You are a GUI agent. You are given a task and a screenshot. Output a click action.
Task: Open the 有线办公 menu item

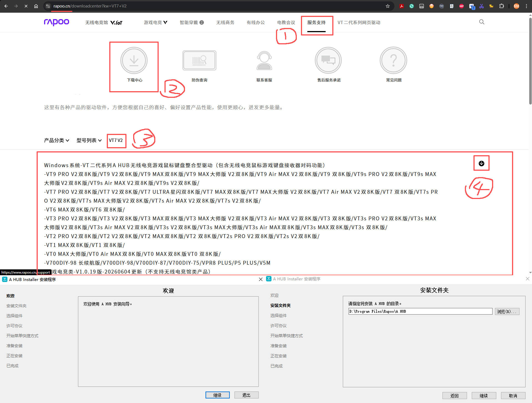[x=256, y=22]
